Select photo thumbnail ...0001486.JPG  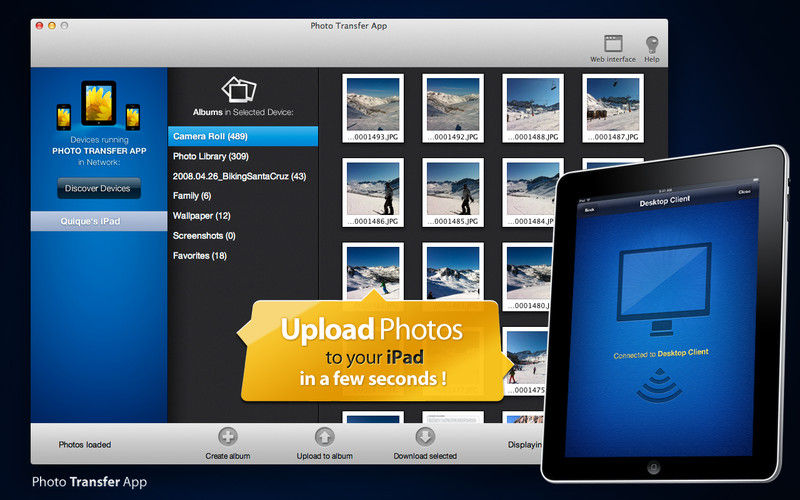tap(373, 192)
